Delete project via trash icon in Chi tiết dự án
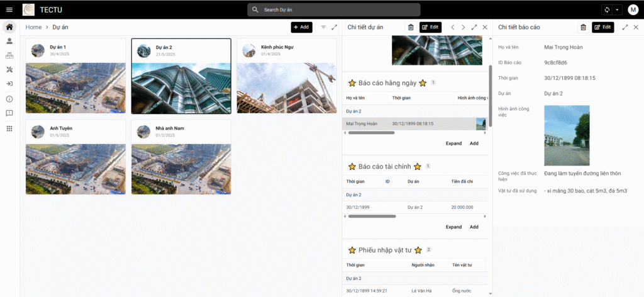644x297 pixels. tap(411, 28)
